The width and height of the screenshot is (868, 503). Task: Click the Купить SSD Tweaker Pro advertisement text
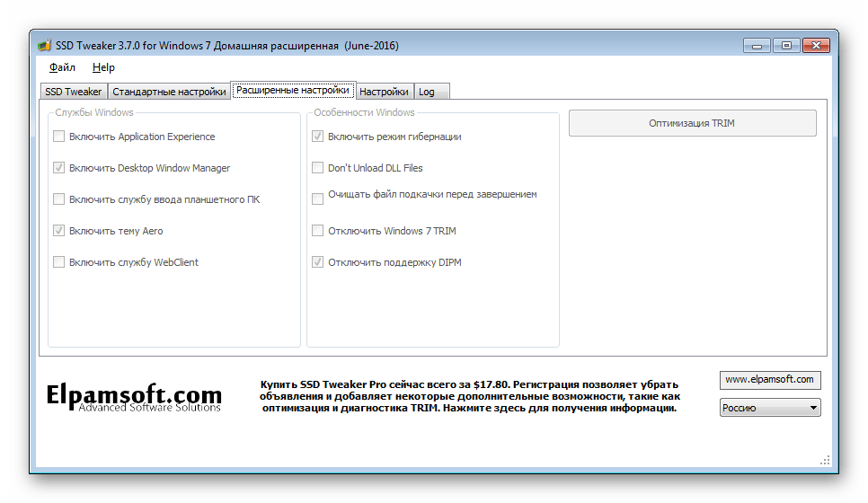[x=469, y=396]
